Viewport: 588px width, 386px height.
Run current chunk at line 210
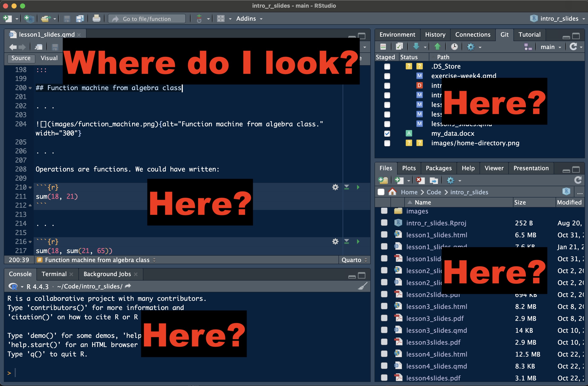358,187
